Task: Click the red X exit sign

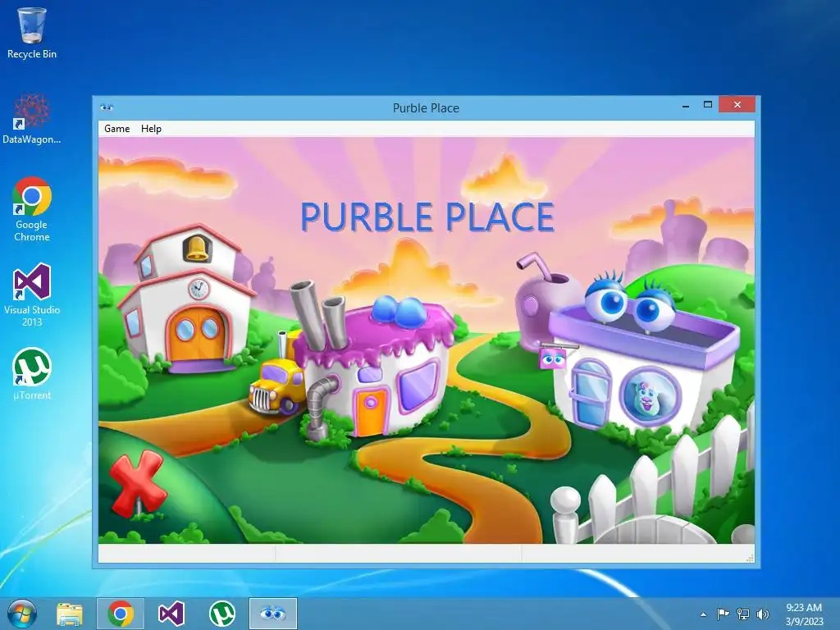Action: [x=137, y=482]
